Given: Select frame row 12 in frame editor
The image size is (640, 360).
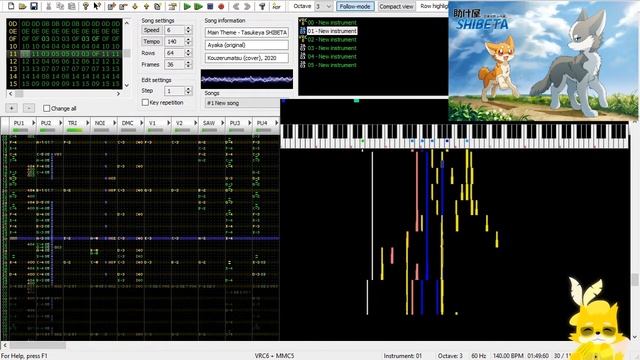Looking at the screenshot, I should [64, 61].
